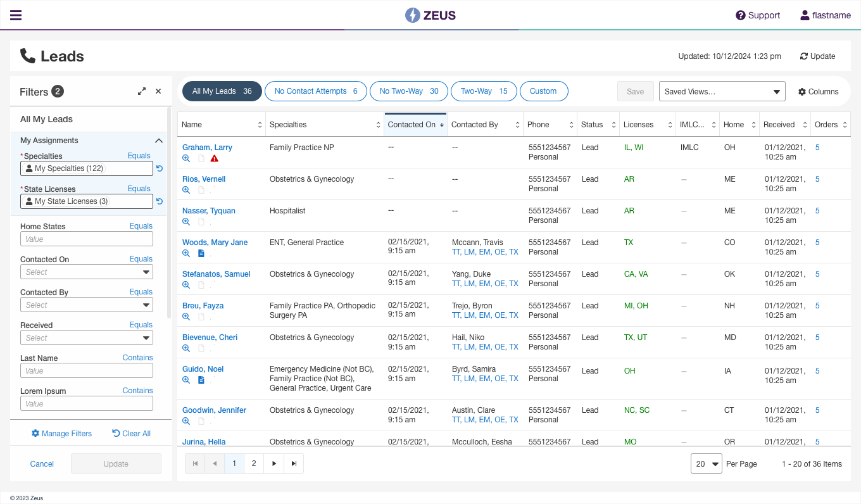861x504 pixels.
Task: Open the document icon under Woods, Mary Jane
Action: click(x=201, y=253)
